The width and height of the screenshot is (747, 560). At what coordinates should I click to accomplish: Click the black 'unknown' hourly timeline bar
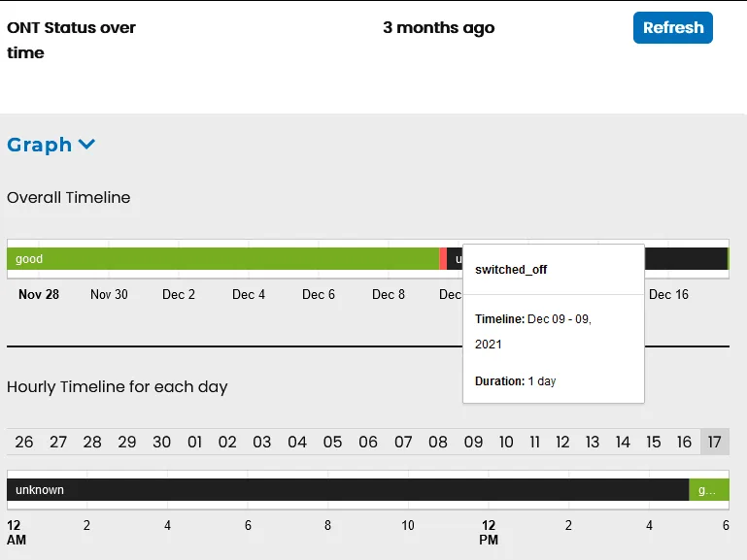click(x=348, y=490)
